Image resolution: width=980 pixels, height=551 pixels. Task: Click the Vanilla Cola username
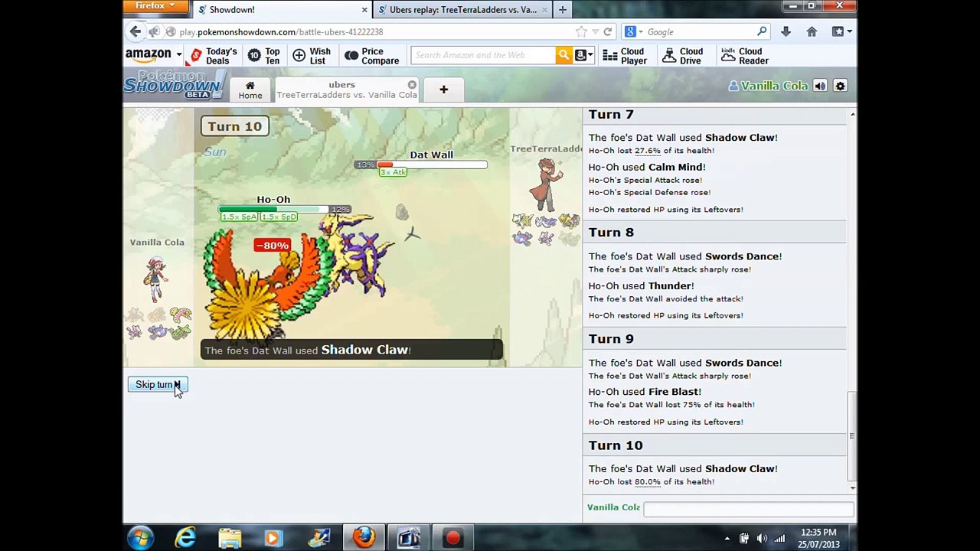coord(768,86)
